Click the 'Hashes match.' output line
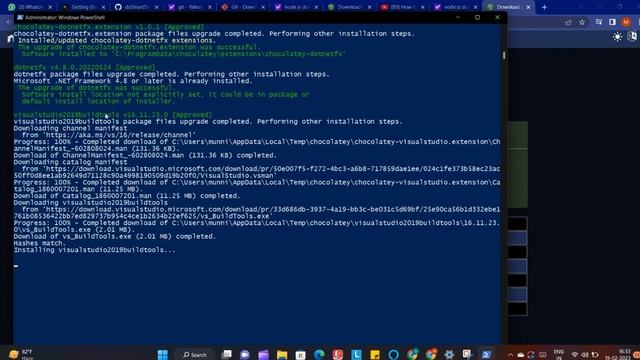Screen dimensions: 640x360 [40, 243]
